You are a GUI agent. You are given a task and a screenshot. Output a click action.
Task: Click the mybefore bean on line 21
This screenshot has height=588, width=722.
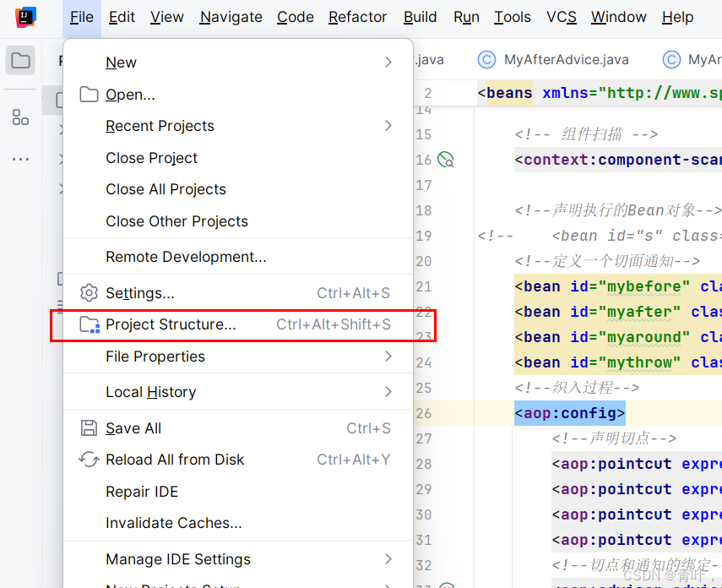(618, 286)
